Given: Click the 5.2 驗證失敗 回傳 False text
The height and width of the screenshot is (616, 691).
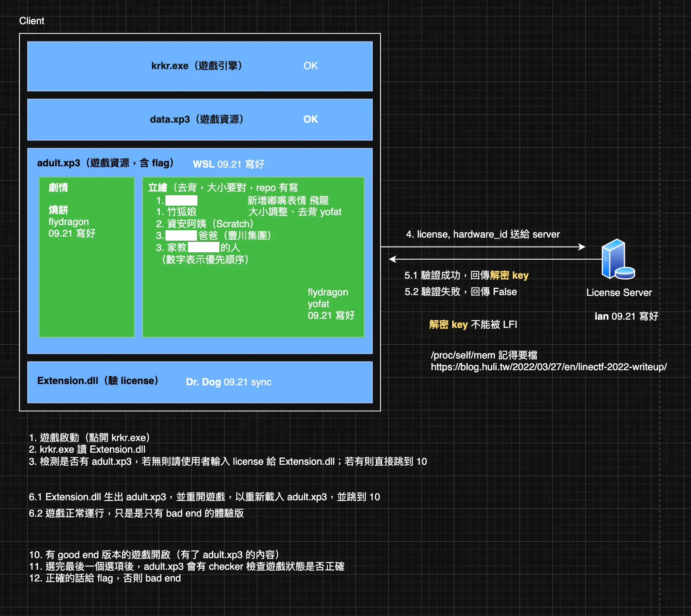Looking at the screenshot, I should pos(460,292).
